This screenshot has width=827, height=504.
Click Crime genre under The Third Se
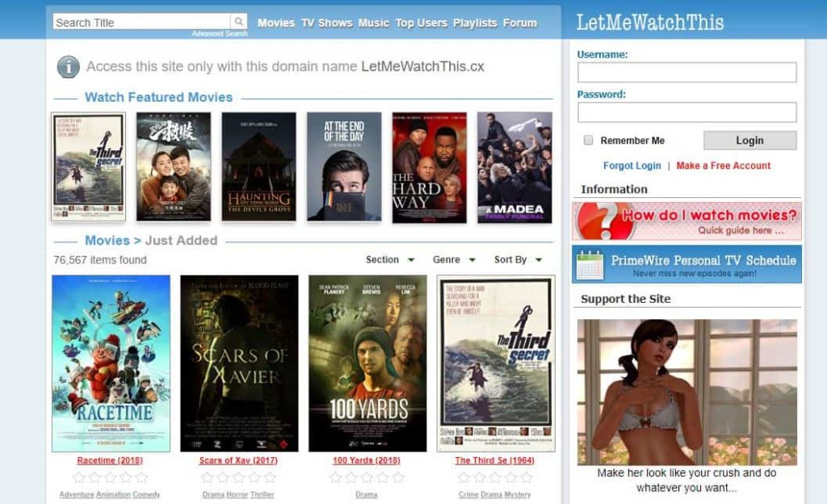point(468,494)
